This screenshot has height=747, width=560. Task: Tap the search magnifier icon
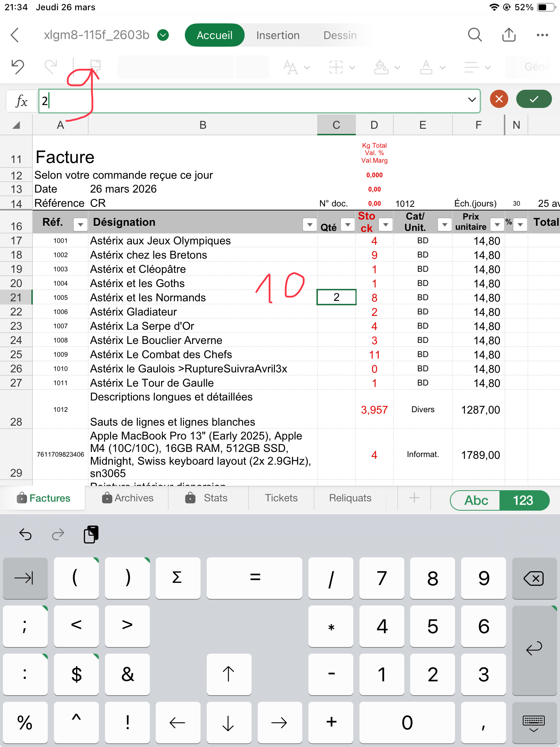point(475,35)
